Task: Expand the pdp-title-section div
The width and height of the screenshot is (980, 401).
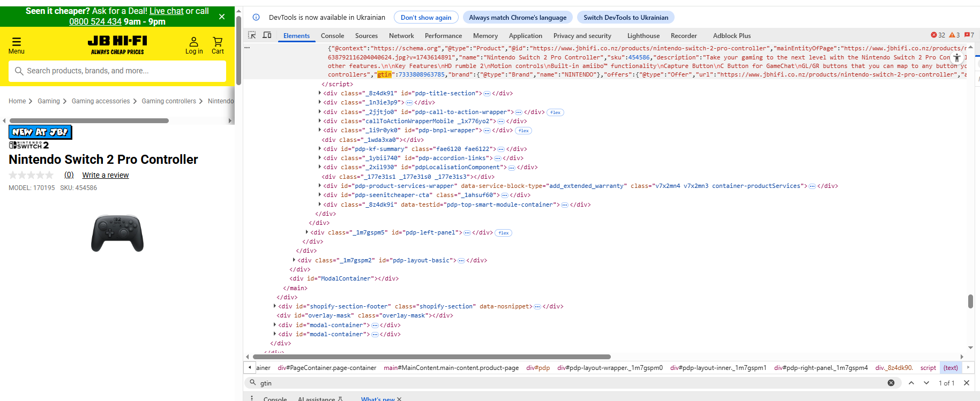Action: (320, 93)
